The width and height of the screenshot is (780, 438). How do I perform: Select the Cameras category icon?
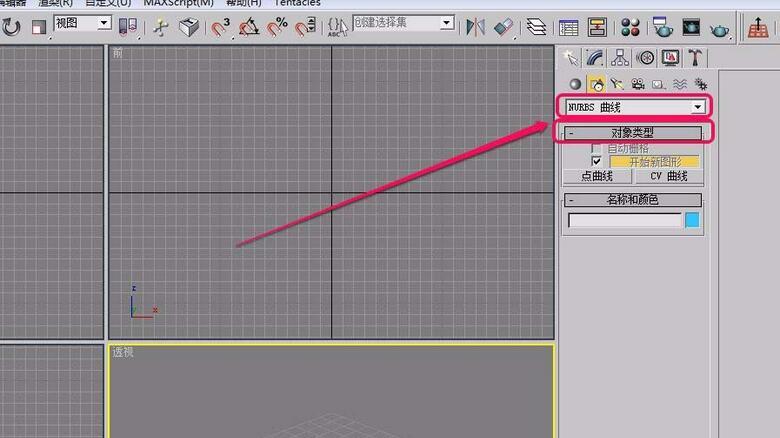pyautogui.click(x=637, y=85)
